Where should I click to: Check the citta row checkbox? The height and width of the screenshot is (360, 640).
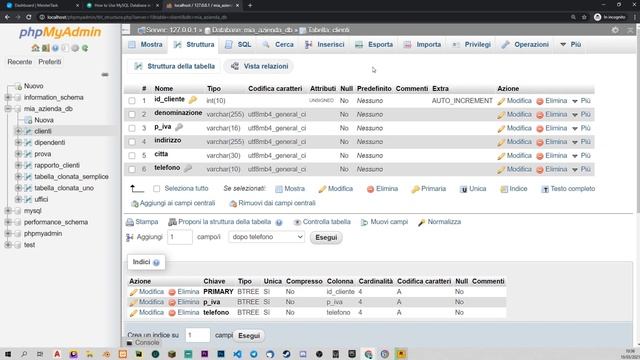click(132, 156)
